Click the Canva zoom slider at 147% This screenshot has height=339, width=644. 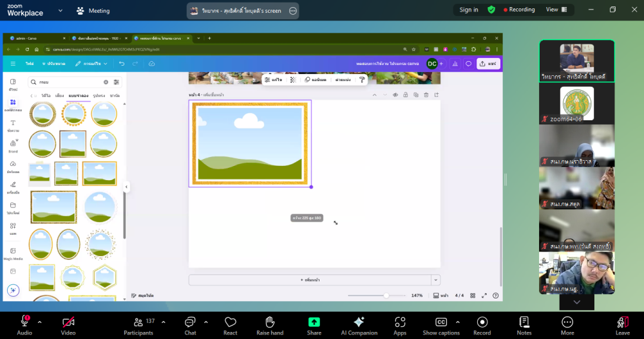click(x=386, y=296)
